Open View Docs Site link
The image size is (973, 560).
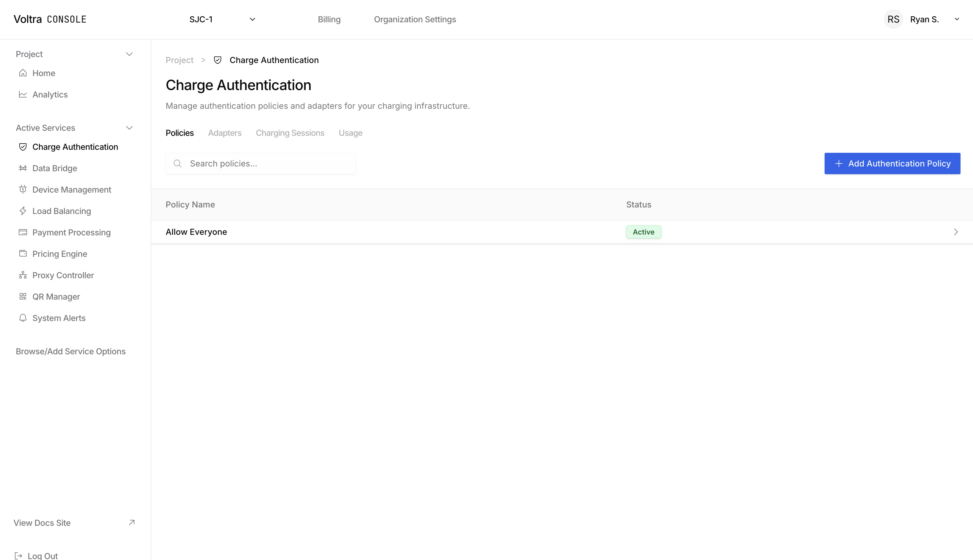pyautogui.click(x=42, y=523)
